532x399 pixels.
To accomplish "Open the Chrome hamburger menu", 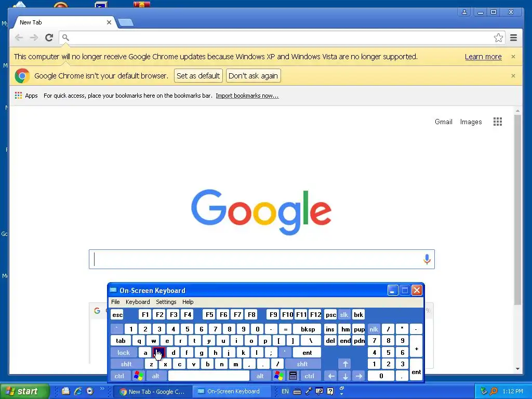I will click(x=513, y=37).
